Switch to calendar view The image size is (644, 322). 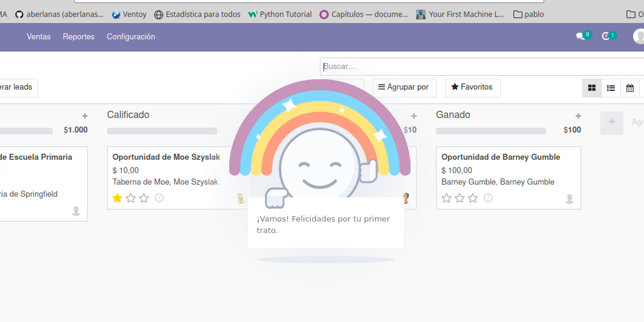tap(629, 88)
